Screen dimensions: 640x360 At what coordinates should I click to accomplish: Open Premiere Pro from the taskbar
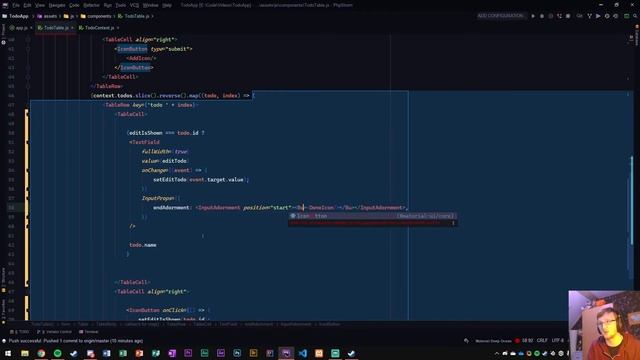(x=188, y=353)
